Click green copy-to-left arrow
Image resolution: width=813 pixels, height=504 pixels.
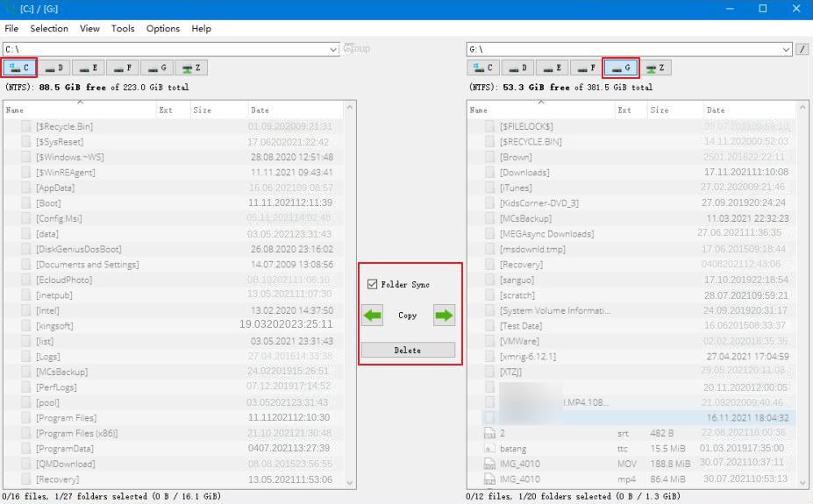click(373, 316)
